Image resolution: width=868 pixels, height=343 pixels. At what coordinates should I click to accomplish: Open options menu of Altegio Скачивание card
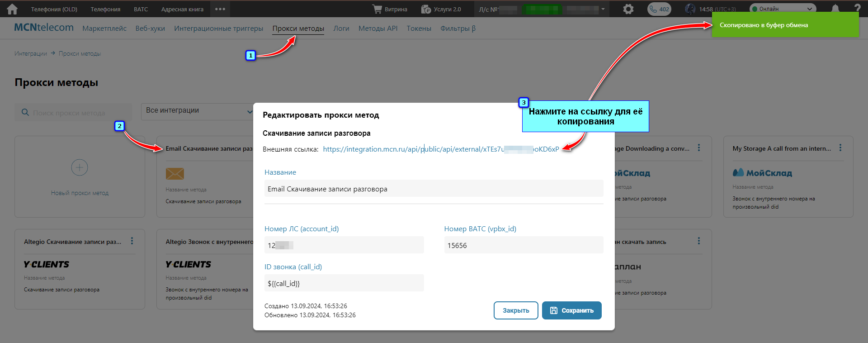[132, 241]
